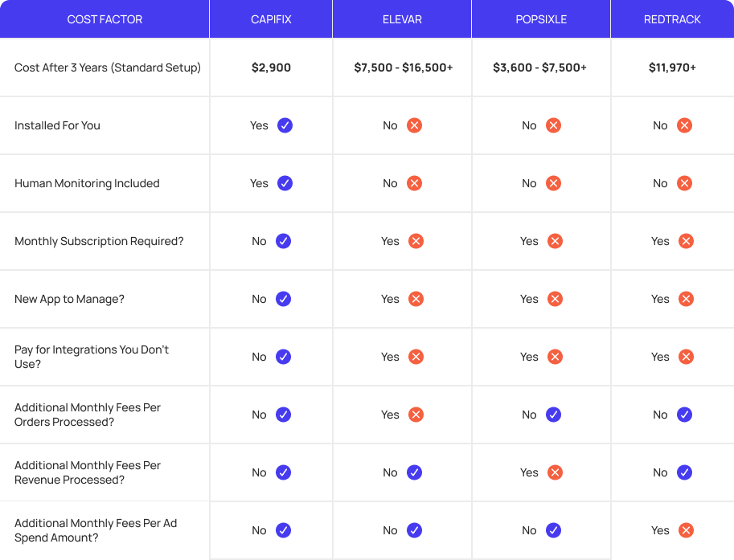The height and width of the screenshot is (560, 734).
Task: Click the $11,970+ Redtrack cost
Action: pos(672,67)
